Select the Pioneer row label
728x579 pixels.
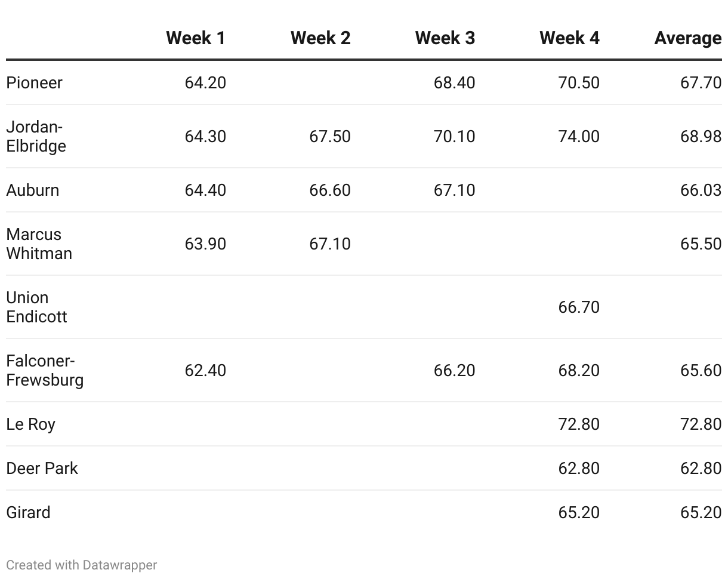pyautogui.click(x=34, y=82)
